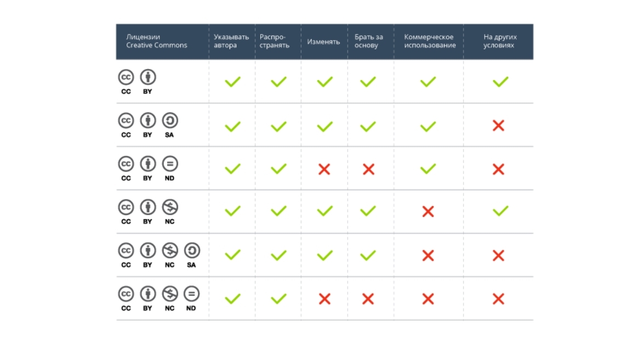Select the NC icon in the CC BY NC ND row

coord(169,294)
